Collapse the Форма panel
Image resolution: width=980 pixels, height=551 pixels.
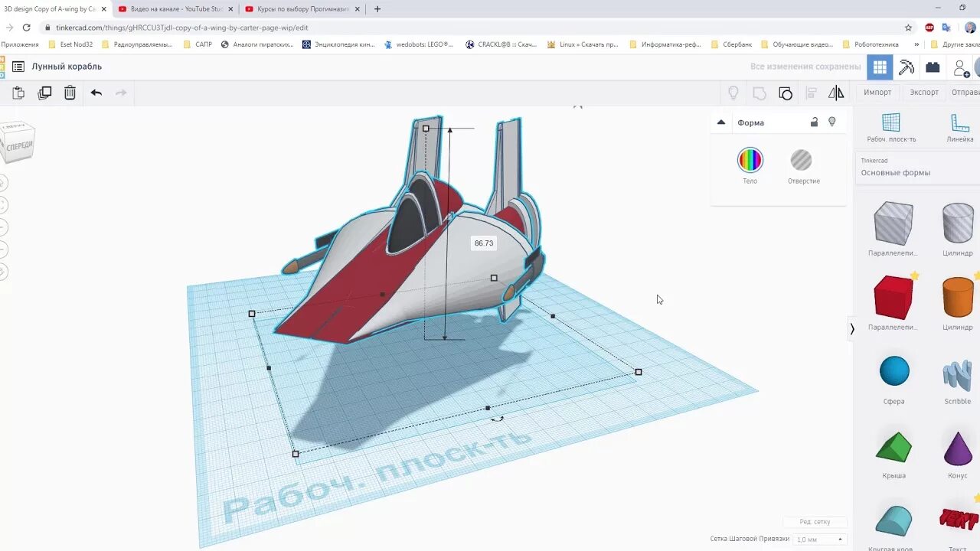pyautogui.click(x=720, y=122)
